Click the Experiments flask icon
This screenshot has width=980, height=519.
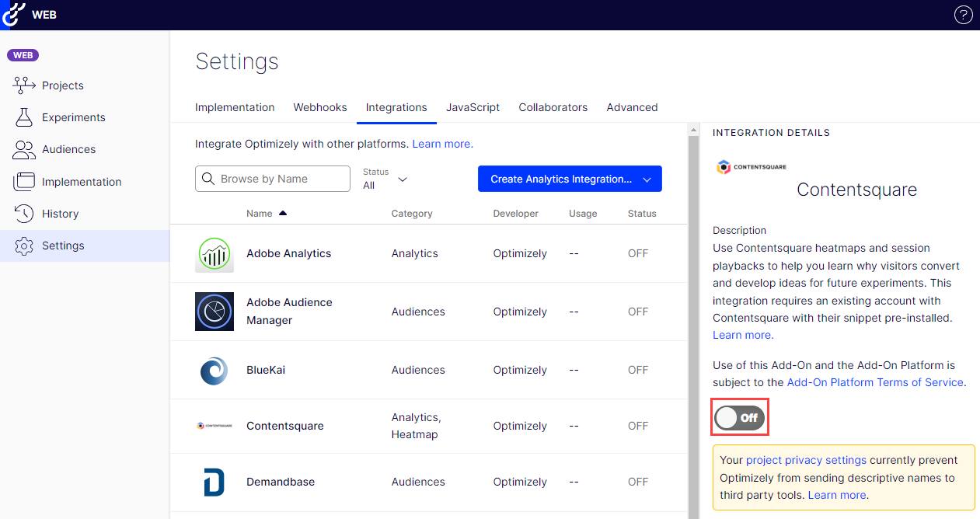[25, 117]
